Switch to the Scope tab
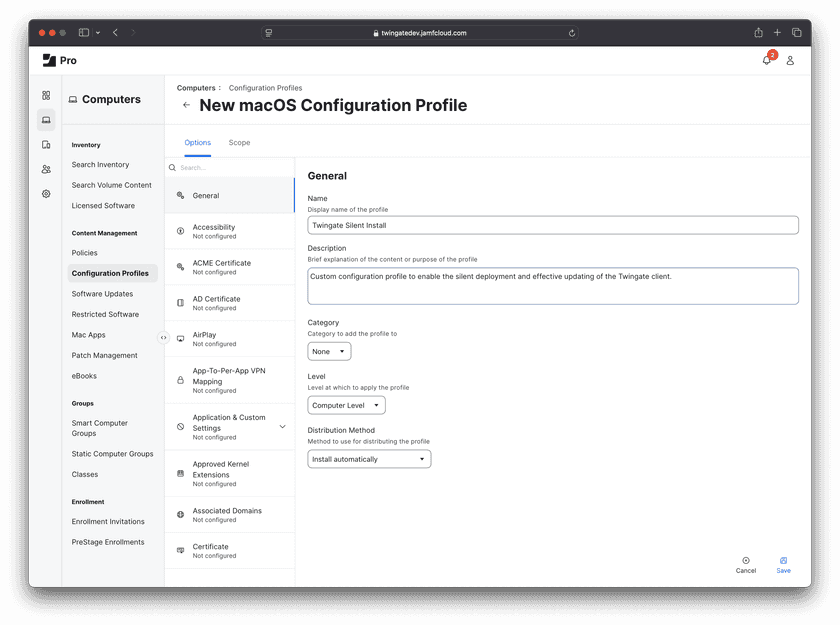This screenshot has width=840, height=625. click(x=239, y=143)
